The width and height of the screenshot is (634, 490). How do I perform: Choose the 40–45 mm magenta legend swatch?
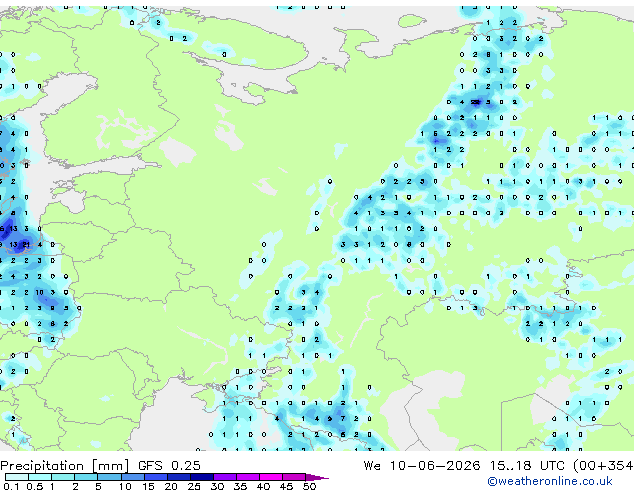[x=271, y=477]
